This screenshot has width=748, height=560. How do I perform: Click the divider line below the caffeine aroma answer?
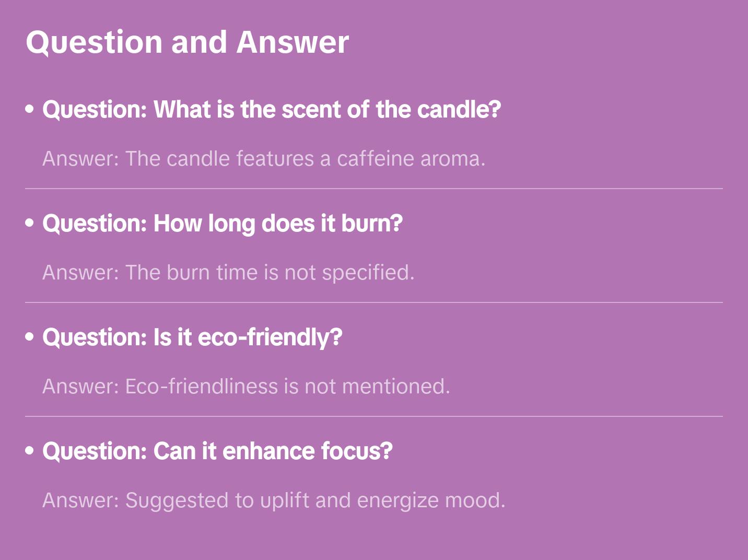tap(374, 189)
